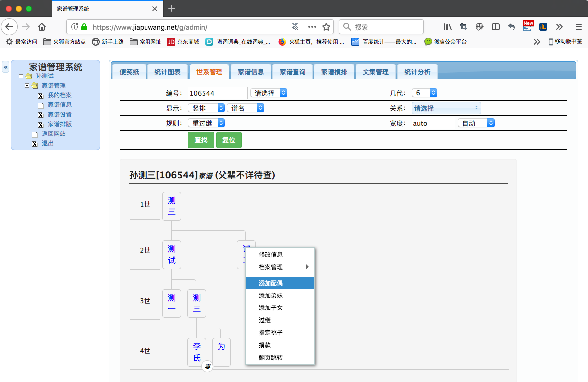Screen dimensions: 588x382
Task: Open the 请选择 dropdown next to 编号
Action: 269,93
